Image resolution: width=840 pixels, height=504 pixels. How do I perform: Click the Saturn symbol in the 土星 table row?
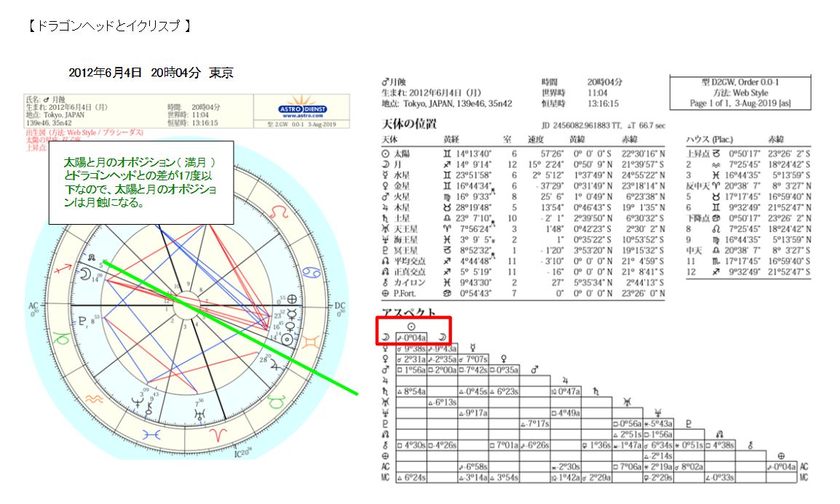tap(384, 218)
